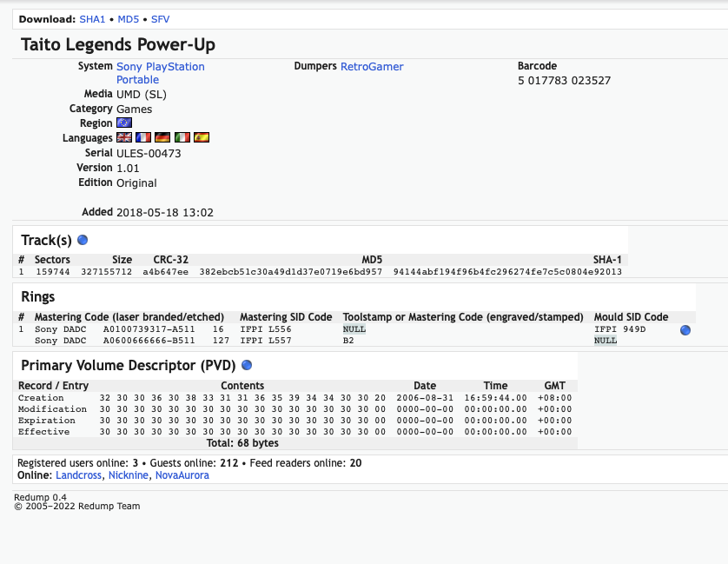728x564 pixels.
Task: Click the Italian language flag
Action: (x=182, y=137)
